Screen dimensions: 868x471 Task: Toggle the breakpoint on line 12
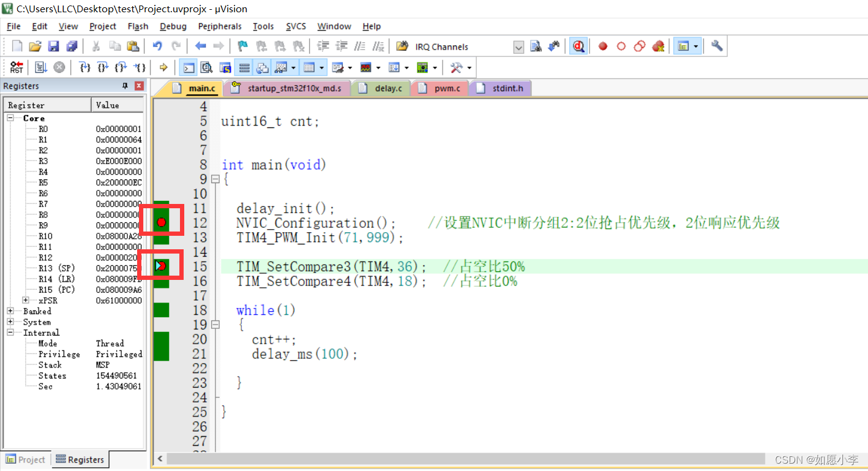click(x=161, y=222)
